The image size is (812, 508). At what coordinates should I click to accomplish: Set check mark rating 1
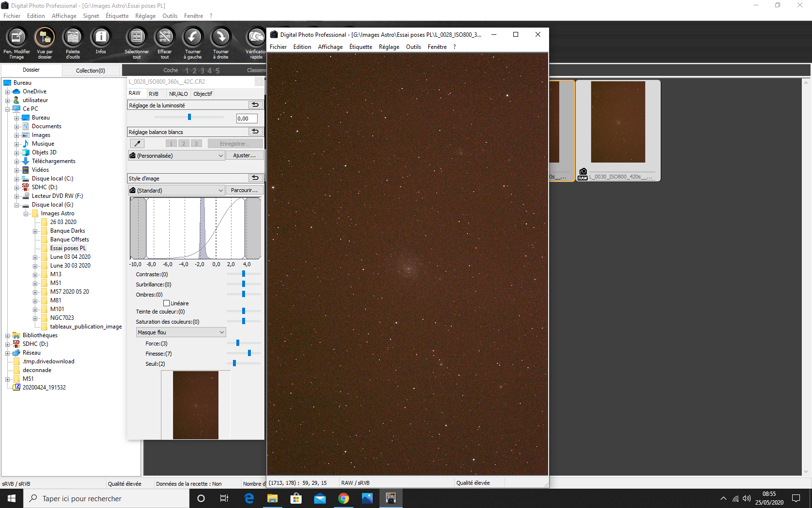pos(187,71)
